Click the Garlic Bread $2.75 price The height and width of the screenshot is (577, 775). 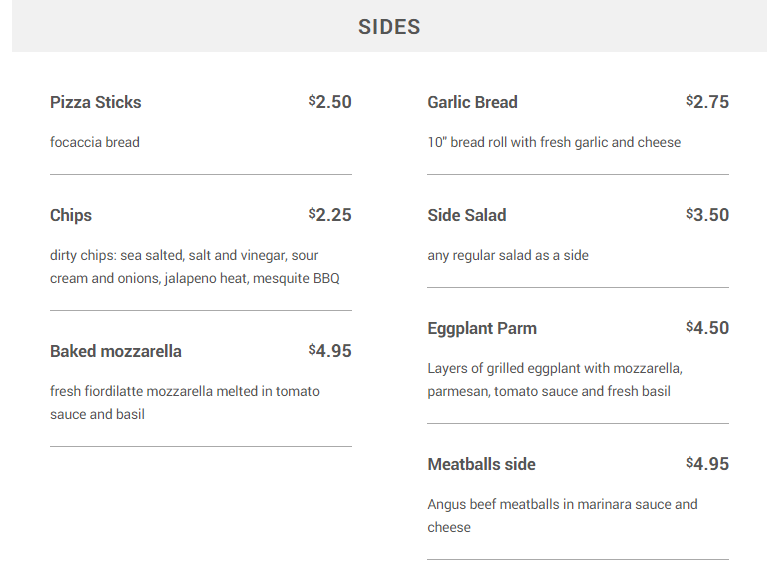(x=707, y=102)
